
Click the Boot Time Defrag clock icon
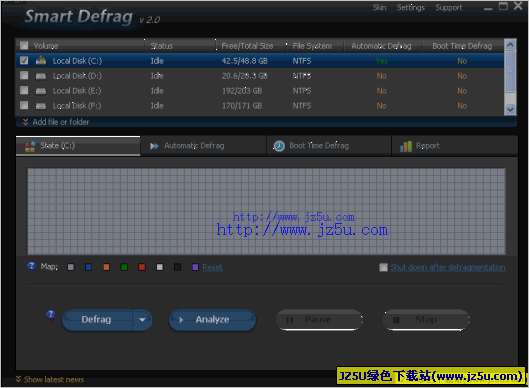(279, 146)
